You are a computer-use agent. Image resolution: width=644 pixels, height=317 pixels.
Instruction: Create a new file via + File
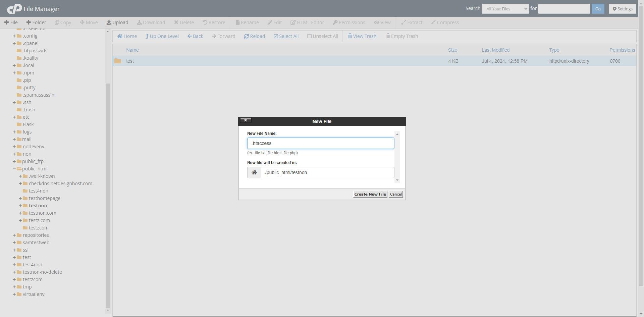(11, 22)
